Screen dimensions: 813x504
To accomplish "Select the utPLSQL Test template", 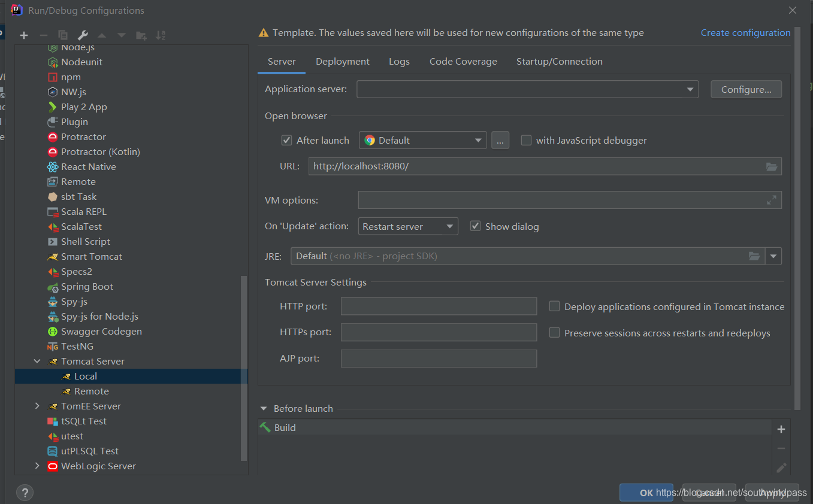I will point(90,451).
